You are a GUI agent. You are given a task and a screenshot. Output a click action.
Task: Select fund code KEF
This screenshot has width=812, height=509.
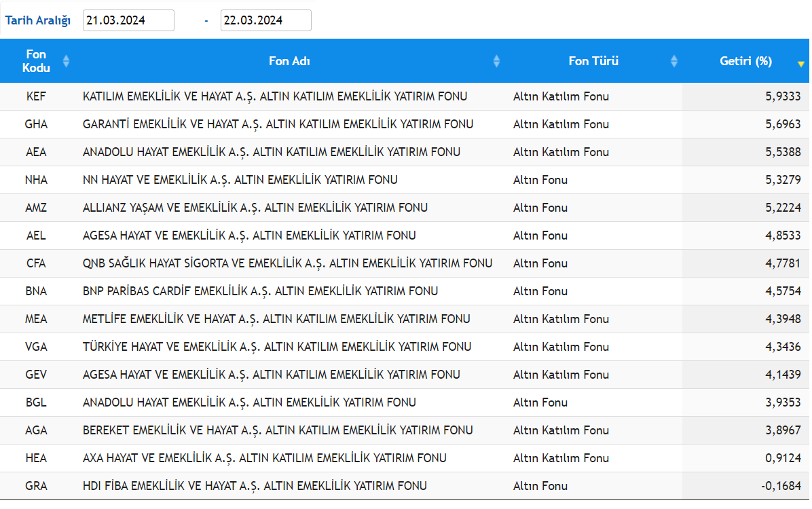click(36, 96)
